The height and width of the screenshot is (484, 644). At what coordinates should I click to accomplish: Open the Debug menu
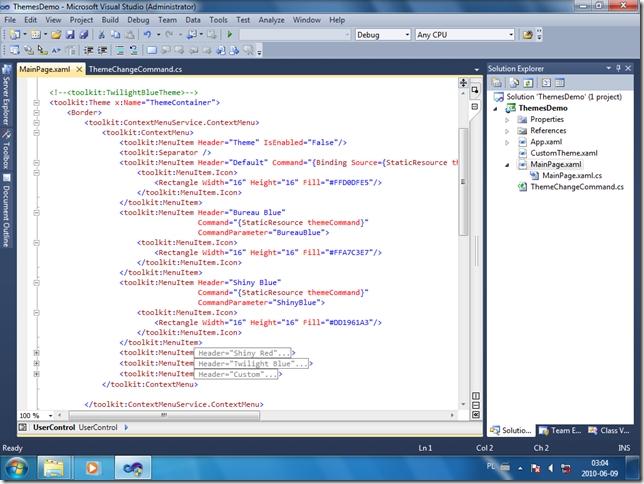pyautogui.click(x=138, y=20)
